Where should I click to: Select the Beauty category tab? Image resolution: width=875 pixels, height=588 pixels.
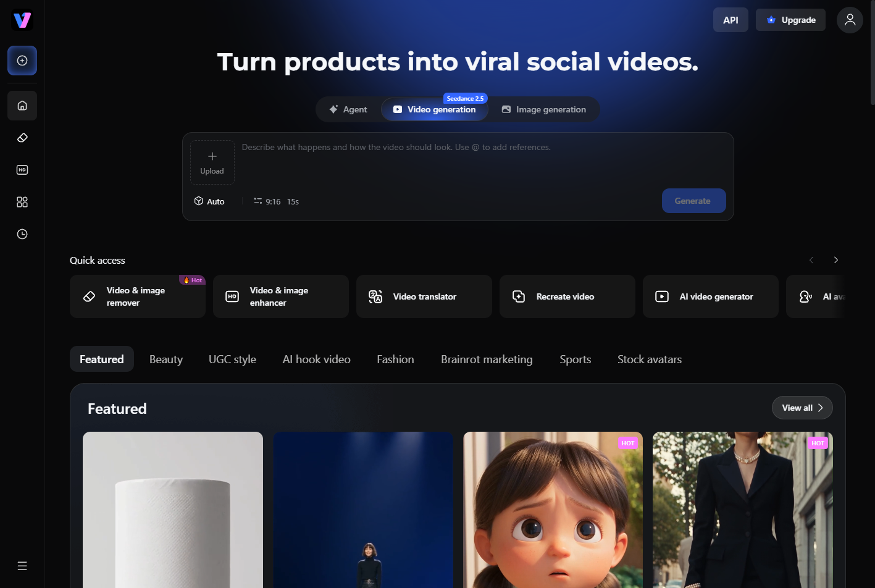click(x=166, y=359)
